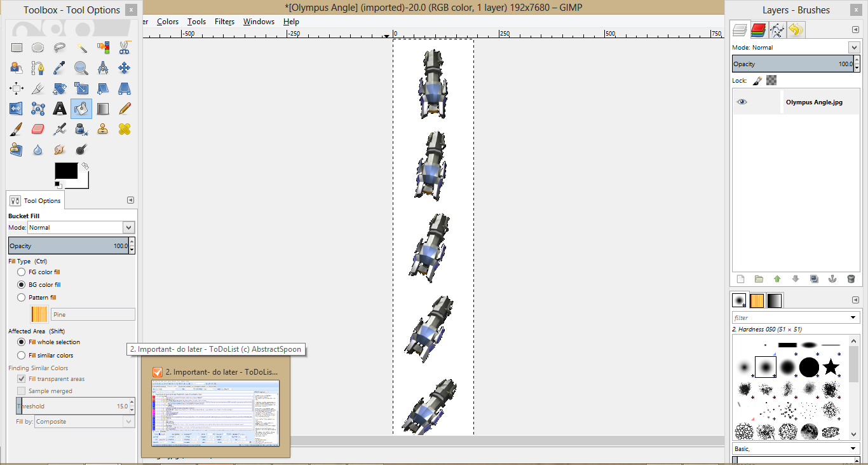The image size is (868, 465).
Task: Choose FG color fill radio button
Action: pyautogui.click(x=22, y=272)
